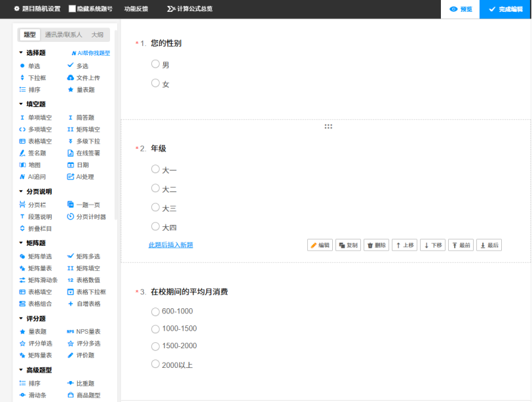Add the AI处理 item
The height and width of the screenshot is (402, 532).
click(81, 177)
